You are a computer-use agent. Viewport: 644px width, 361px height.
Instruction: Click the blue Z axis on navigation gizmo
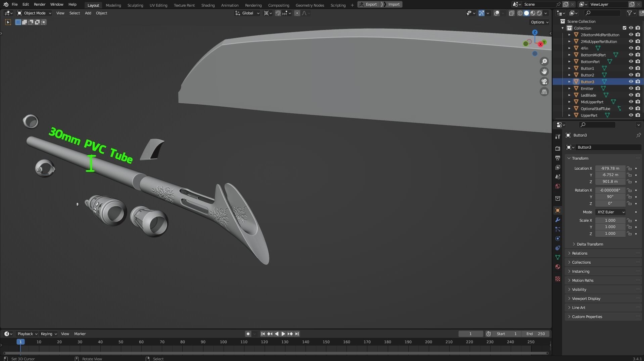pyautogui.click(x=535, y=33)
